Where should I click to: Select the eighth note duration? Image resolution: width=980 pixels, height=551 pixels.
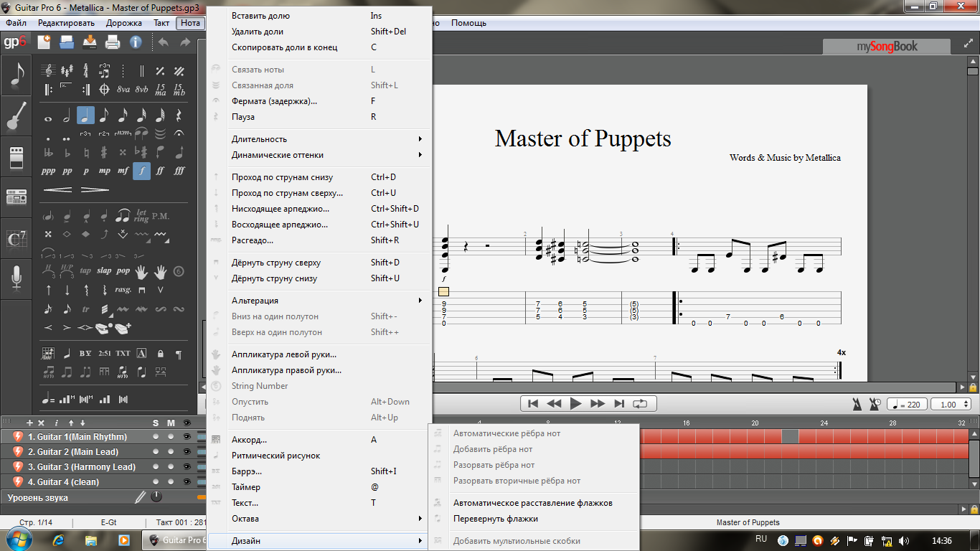104,116
